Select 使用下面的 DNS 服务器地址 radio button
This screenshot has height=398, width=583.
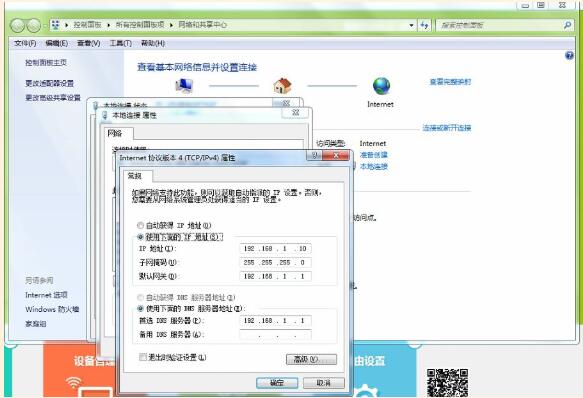click(x=140, y=309)
